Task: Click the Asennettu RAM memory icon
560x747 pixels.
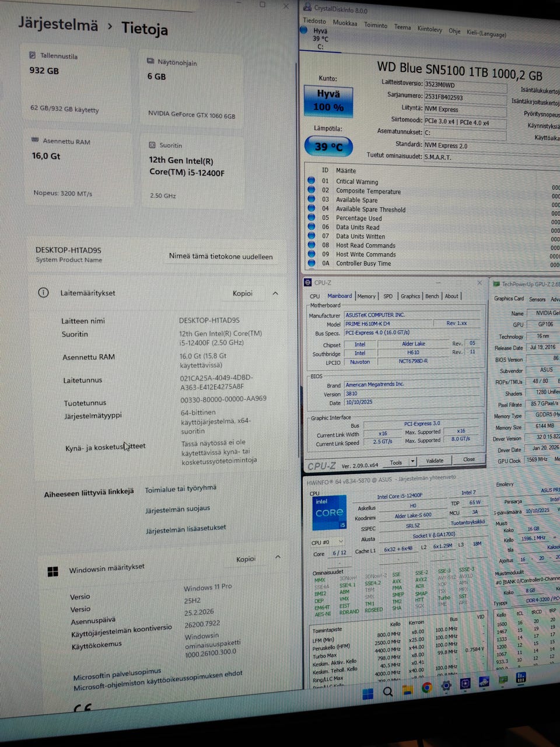Action: 35,140
